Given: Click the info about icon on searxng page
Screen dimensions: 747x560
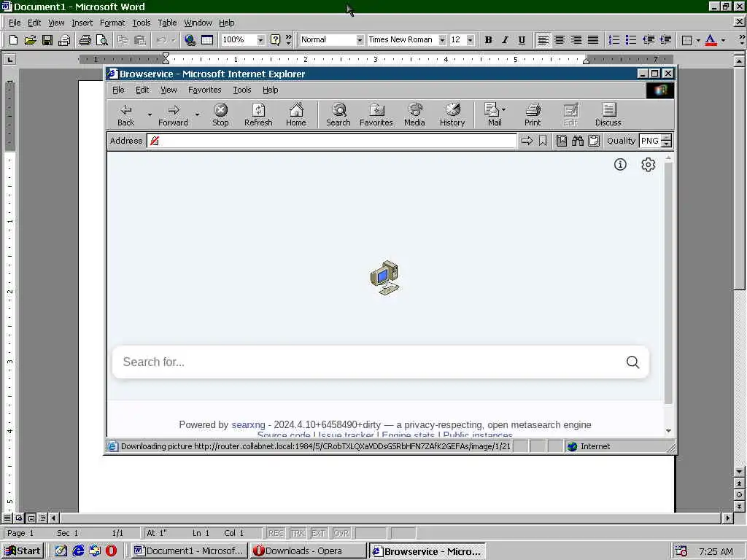Looking at the screenshot, I should (x=620, y=164).
